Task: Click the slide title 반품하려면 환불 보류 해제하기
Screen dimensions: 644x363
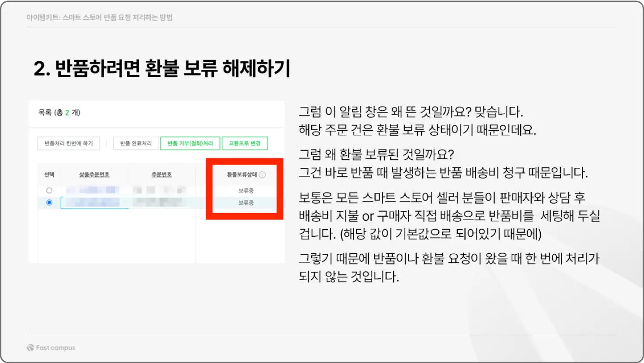Action: (162, 69)
